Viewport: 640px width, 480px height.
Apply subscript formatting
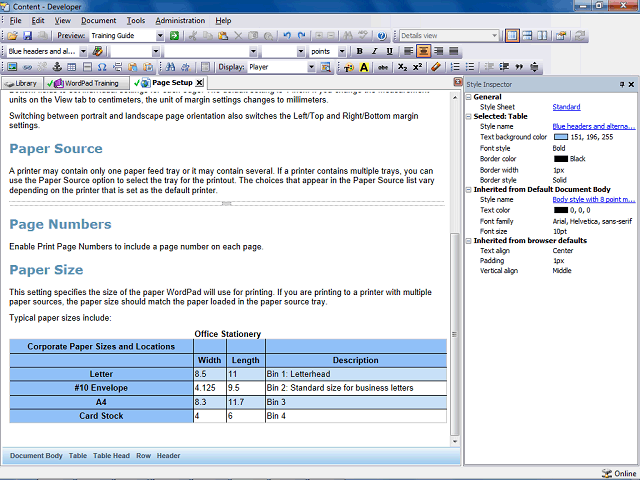coord(402,67)
